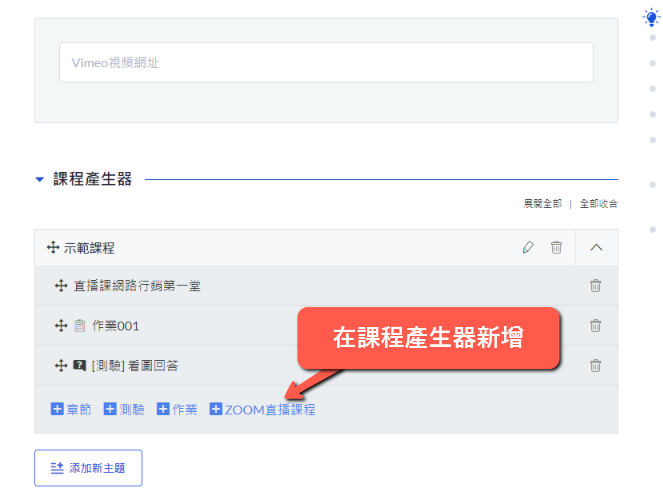This screenshot has height=504, width=663.
Task: Collapse 示範課程 with chevron up arrow
Action: pos(596,247)
